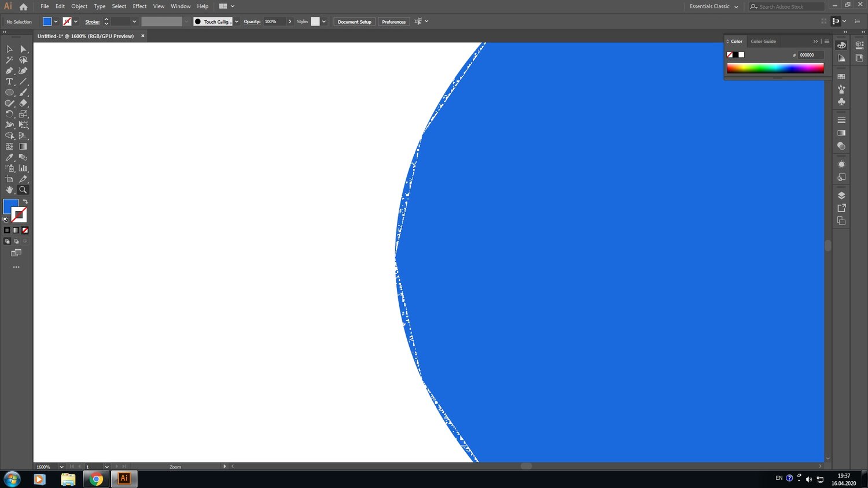868x488 pixels.
Task: Open the Object menu
Action: [x=79, y=6]
